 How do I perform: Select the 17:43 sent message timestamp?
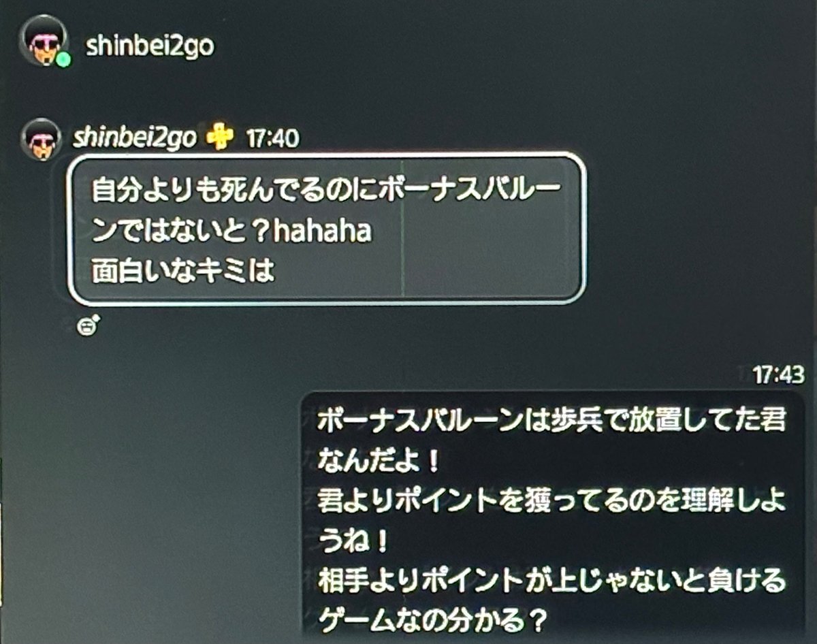pos(779,374)
